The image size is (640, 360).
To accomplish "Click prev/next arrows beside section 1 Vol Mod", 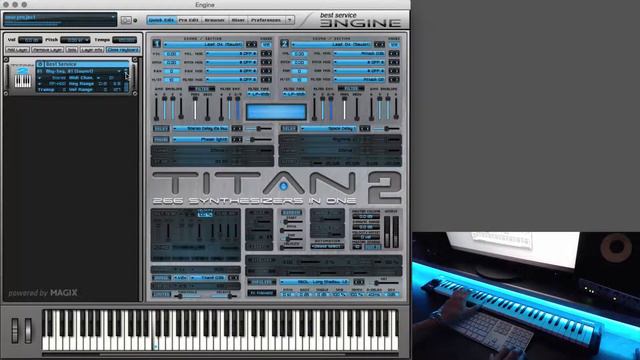I will tap(266, 53).
